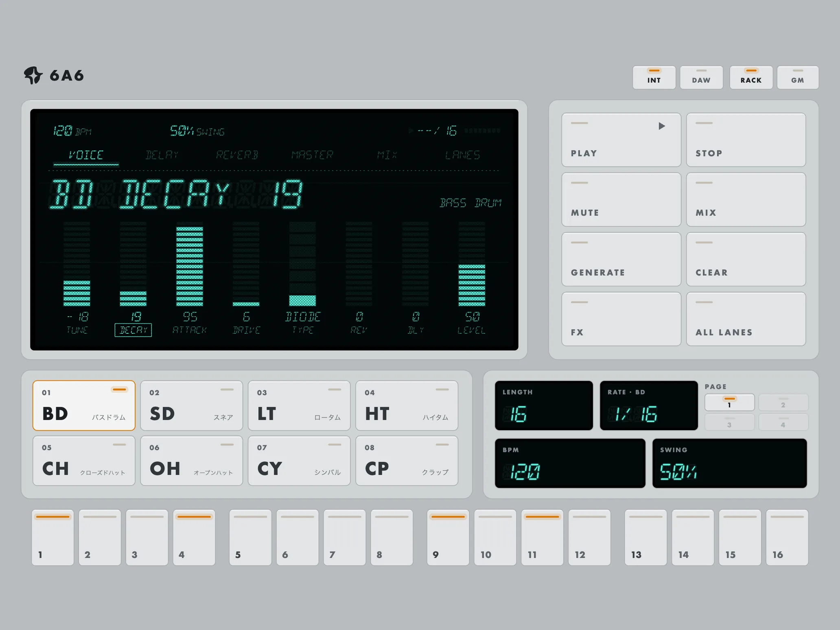
Task: Adjust the TUNE bar meter
Action: click(x=77, y=264)
